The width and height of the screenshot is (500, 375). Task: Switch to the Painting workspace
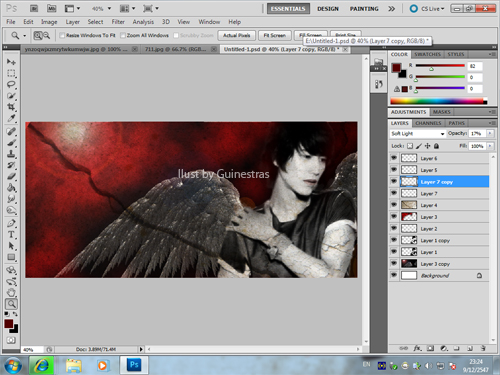tap(364, 9)
